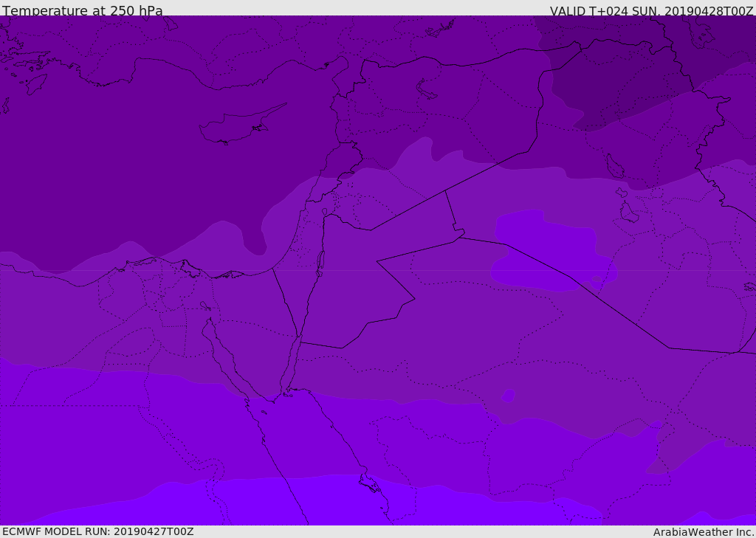Click the 'ECMWF MODEL RUN: 20190427T00Z' text
756x538 pixels.
(98, 531)
